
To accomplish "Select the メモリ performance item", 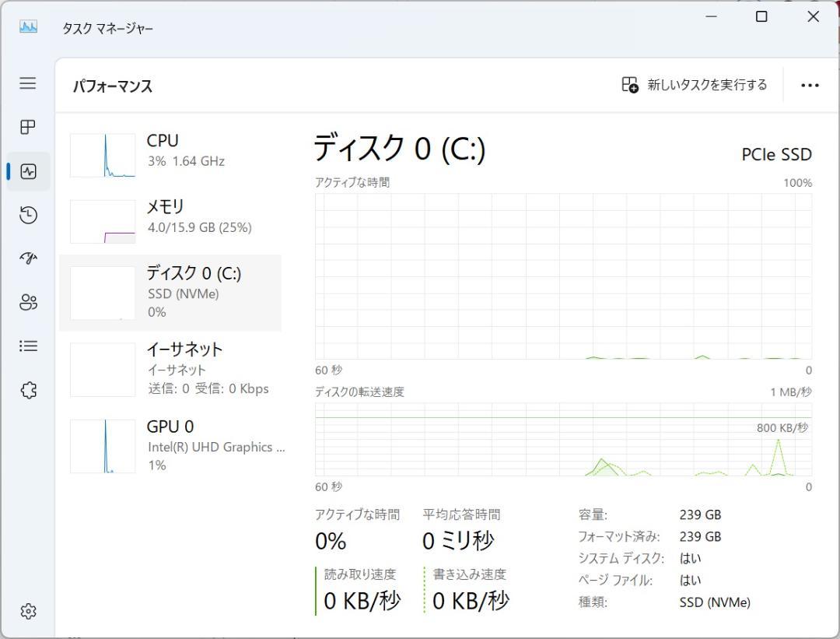I will point(170,221).
